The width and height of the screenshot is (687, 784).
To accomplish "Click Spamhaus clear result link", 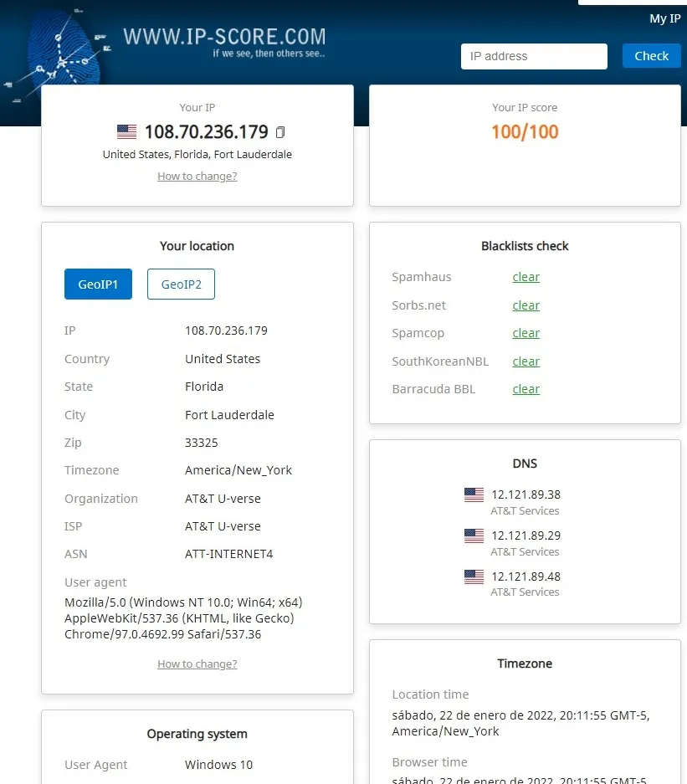I will pyautogui.click(x=526, y=277).
